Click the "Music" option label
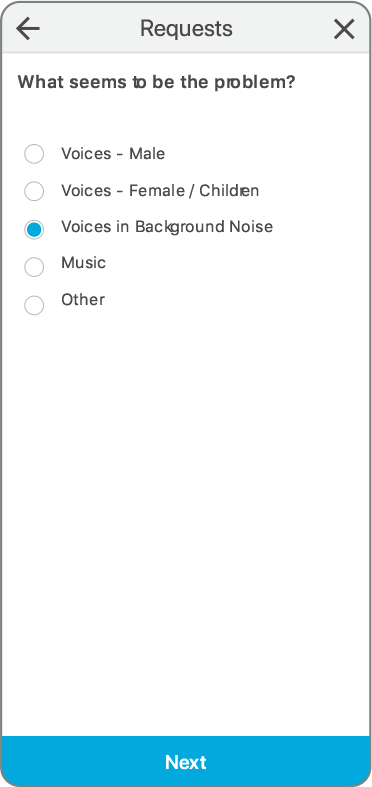The height and width of the screenshot is (787, 372). [x=83, y=263]
